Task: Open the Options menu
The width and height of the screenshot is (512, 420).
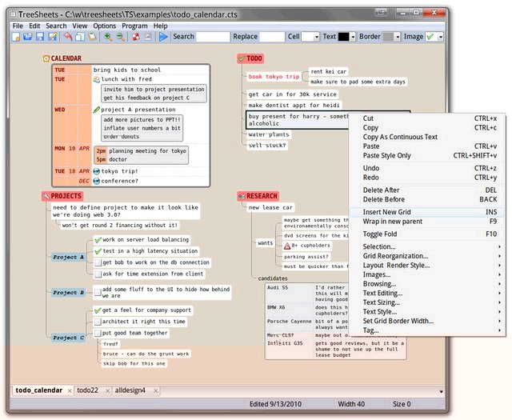Action: 105,26
